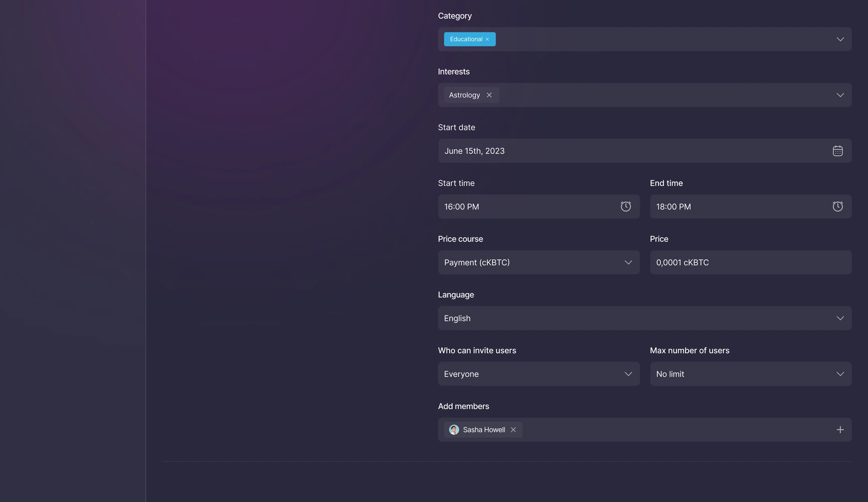868x502 pixels.
Task: Click the June 15th, 2023 date field
Action: click(x=645, y=151)
